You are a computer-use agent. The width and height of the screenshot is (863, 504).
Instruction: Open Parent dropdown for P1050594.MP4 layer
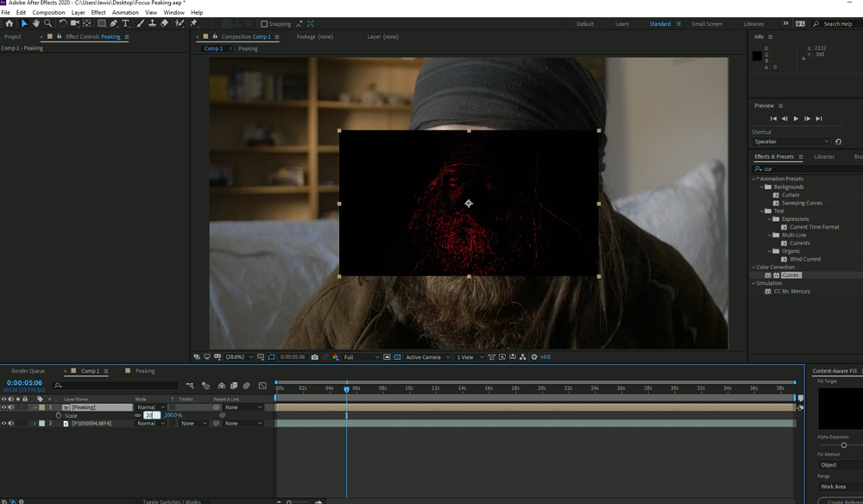[x=243, y=424]
